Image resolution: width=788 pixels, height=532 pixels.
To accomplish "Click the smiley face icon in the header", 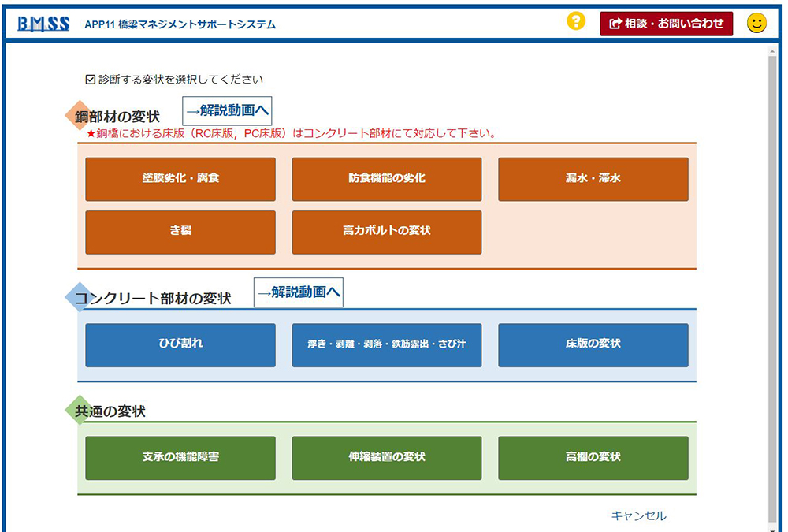I will (756, 22).
